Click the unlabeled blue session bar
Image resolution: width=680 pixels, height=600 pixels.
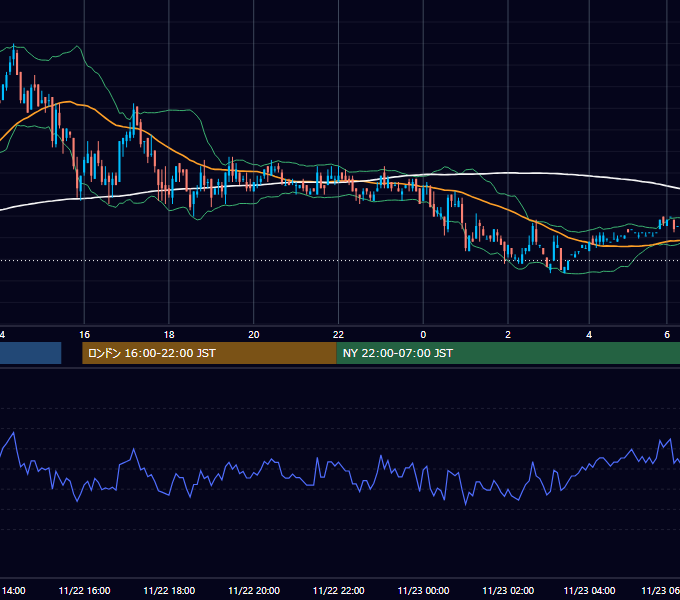[x=30, y=353]
